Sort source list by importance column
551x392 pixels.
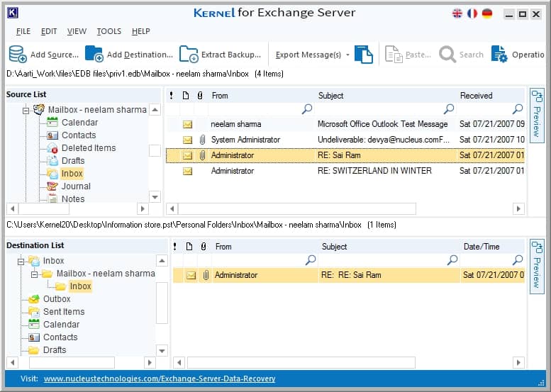click(171, 96)
